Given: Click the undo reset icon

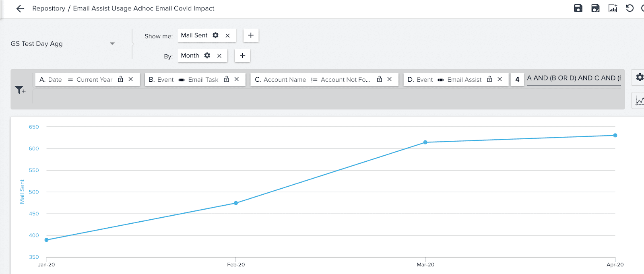Looking at the screenshot, I should click(630, 8).
